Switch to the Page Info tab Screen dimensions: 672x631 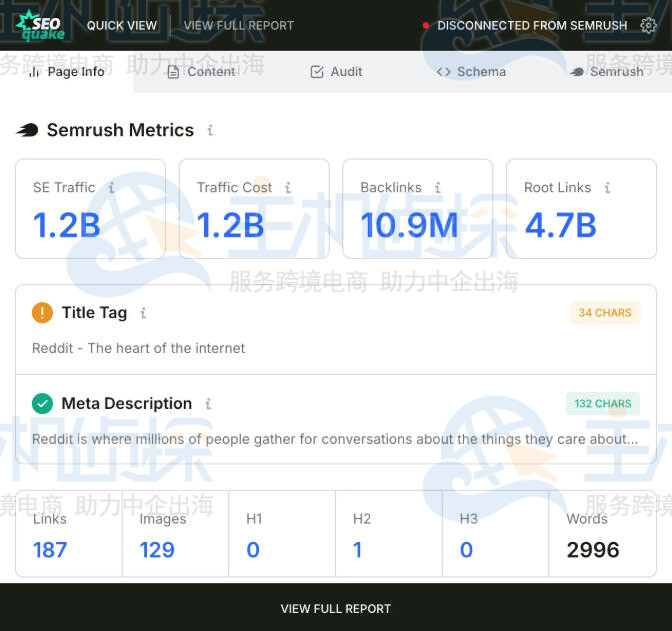tap(66, 72)
